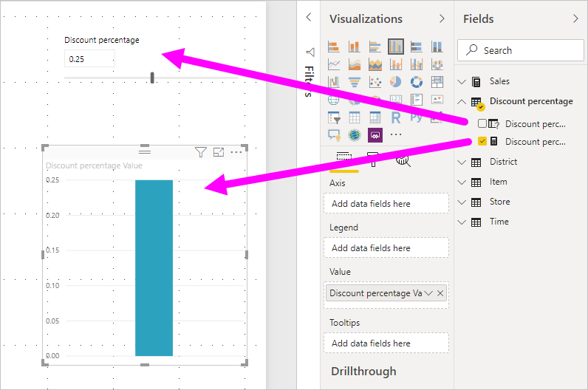Click the Search box in Fields pane
588x390 pixels.
521,50
